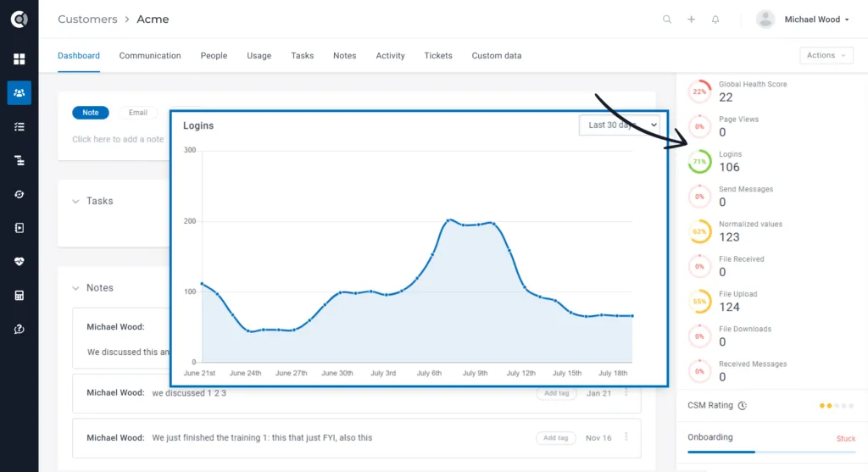Select the customers people icon in sidebar

(x=19, y=92)
